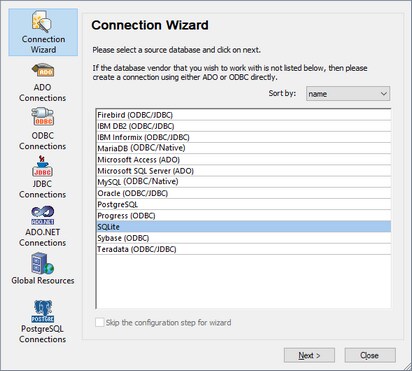Select the ADO.NET Connections icon
This screenshot has width=412, height=371.
[43, 226]
